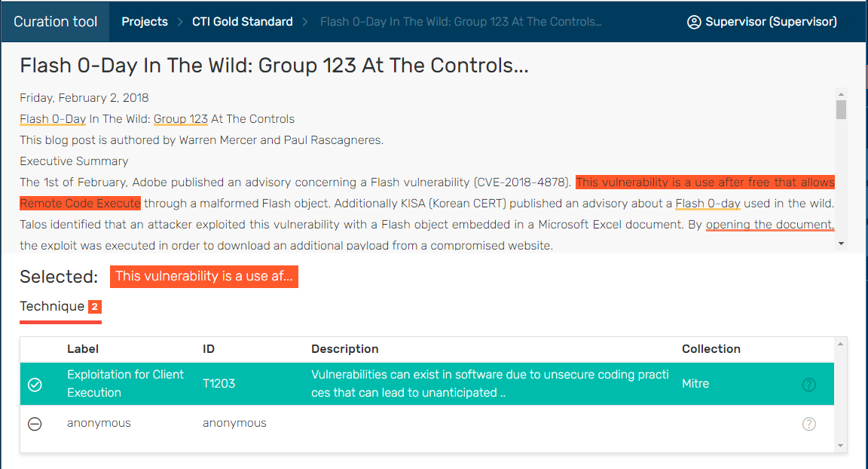Toggle the checkmark on the T1203 technique
Viewport: 868px width, 469px height.
(35, 385)
